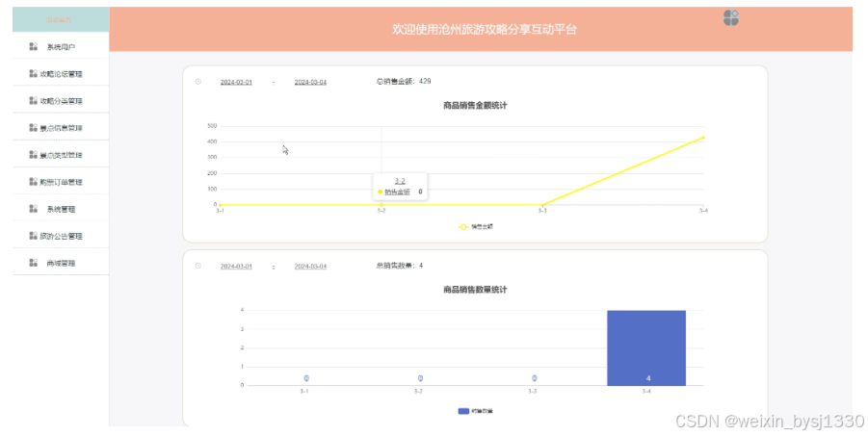Click the icon beside 旅游公告管理

(x=33, y=236)
